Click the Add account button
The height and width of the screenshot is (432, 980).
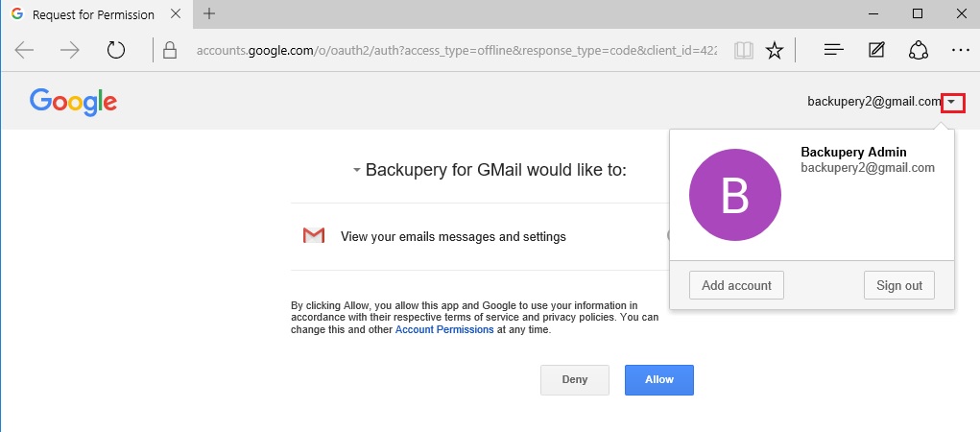[736, 286]
